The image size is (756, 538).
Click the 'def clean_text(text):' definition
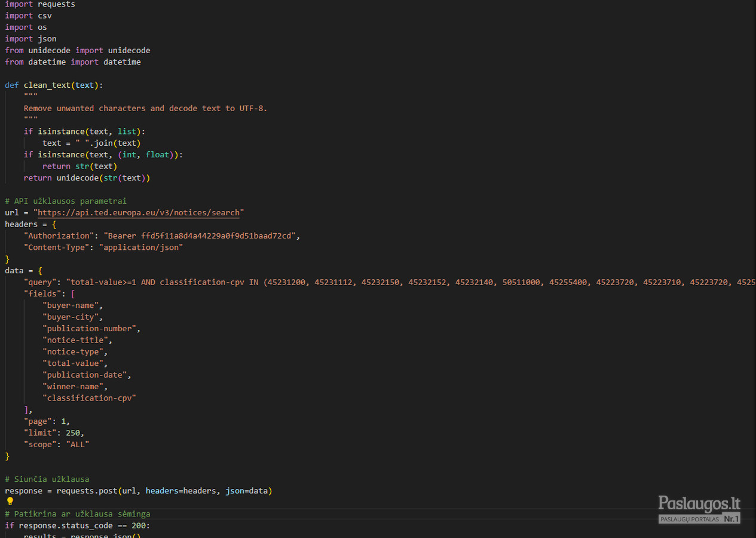click(54, 85)
